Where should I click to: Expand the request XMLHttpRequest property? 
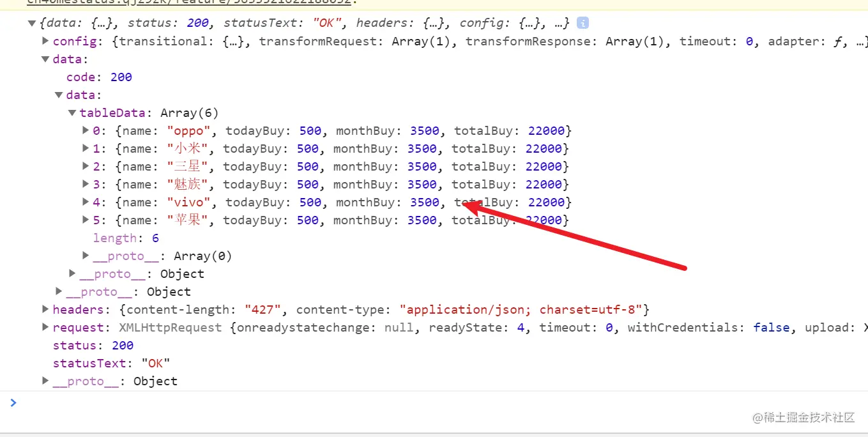tap(45, 327)
